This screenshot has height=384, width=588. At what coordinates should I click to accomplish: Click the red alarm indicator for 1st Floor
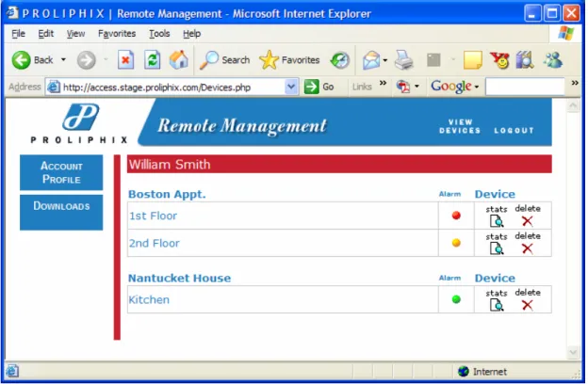[456, 216]
